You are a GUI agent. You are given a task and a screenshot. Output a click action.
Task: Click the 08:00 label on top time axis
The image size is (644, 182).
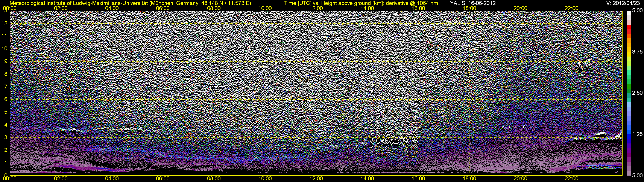tap(214, 8)
